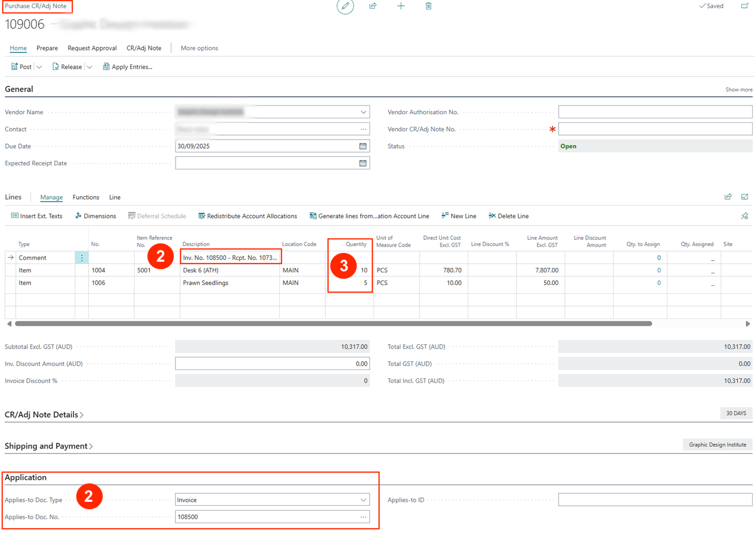Click the Vendor CR/Adj Note No. field
The image size is (756, 536).
coord(654,129)
